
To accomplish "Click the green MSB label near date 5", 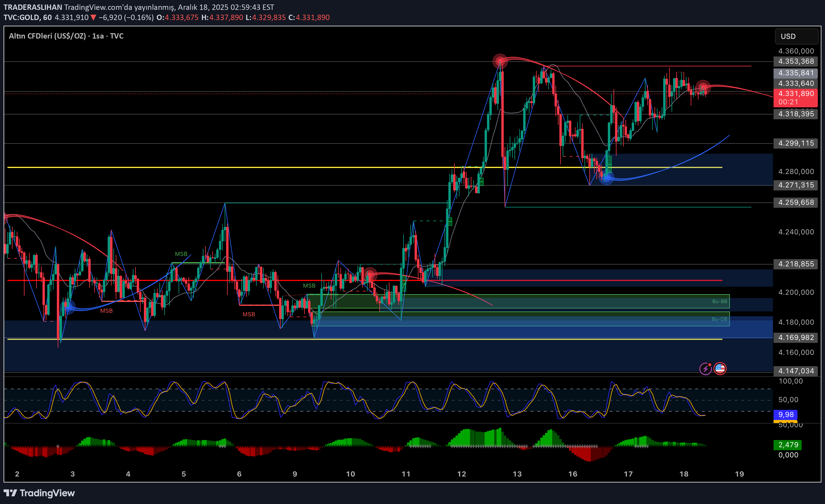I will (181, 254).
